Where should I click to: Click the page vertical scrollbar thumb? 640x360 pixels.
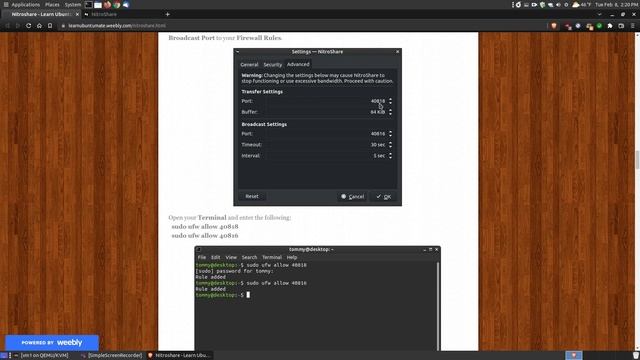click(x=637, y=160)
